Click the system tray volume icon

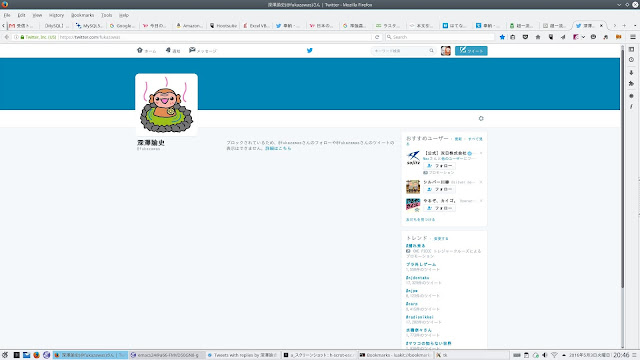point(544,355)
